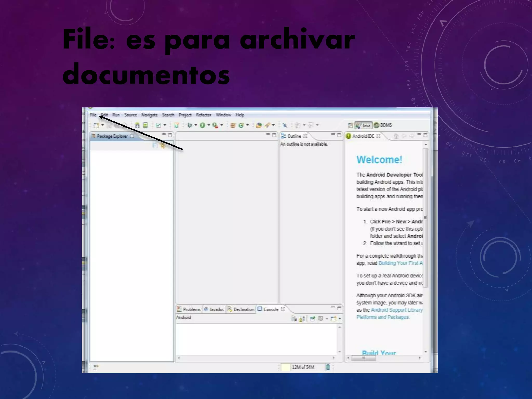
Task: Click the Open Perspective icon
Action: 350,125
